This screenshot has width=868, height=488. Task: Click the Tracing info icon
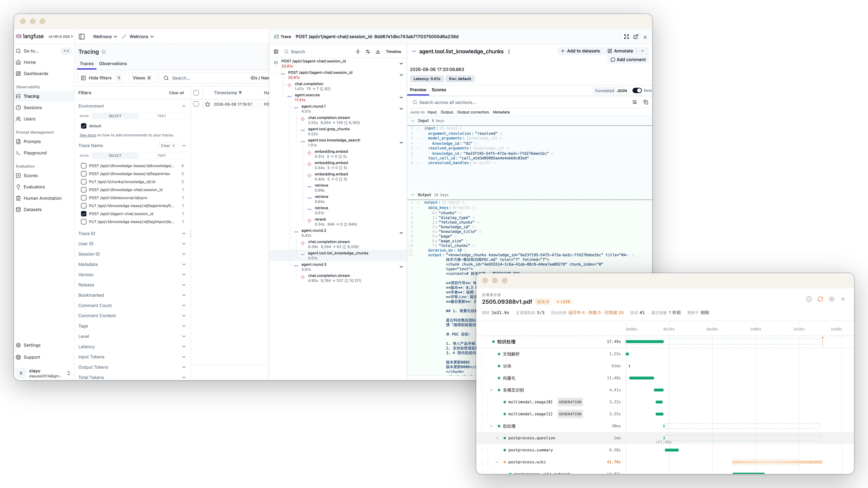103,52
